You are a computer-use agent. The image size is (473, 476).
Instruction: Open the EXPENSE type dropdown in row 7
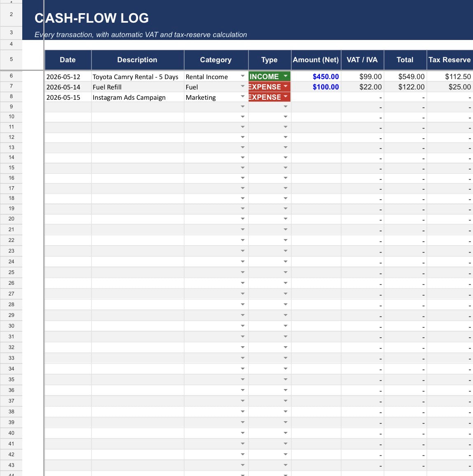coord(286,86)
